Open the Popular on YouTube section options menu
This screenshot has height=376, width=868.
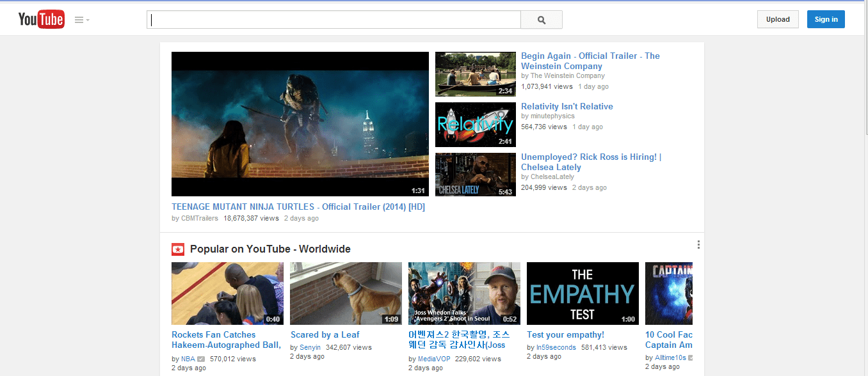pyautogui.click(x=698, y=245)
